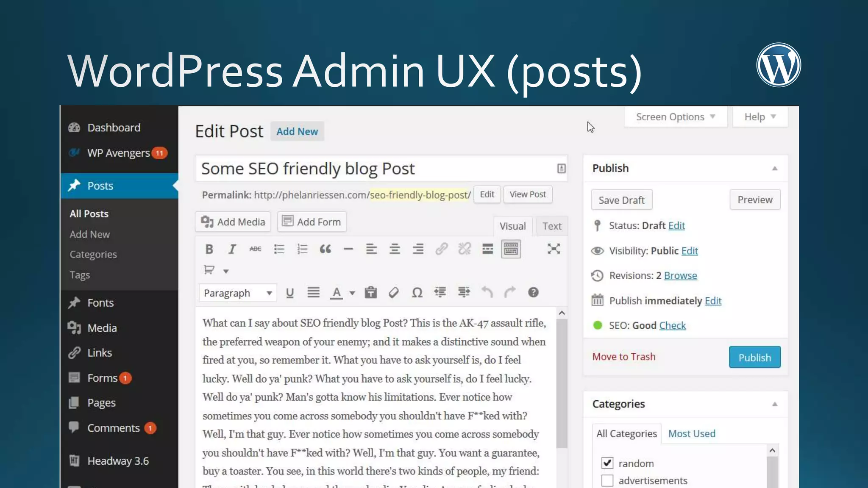
Task: Check the advertisements category
Action: (x=607, y=480)
